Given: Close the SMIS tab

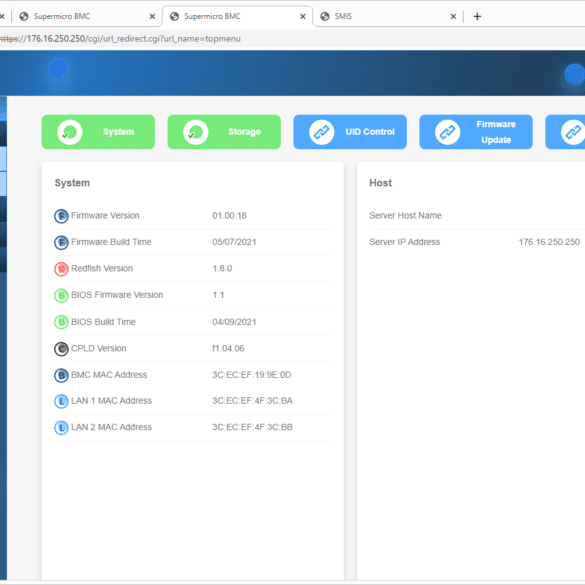Looking at the screenshot, I should (x=453, y=16).
